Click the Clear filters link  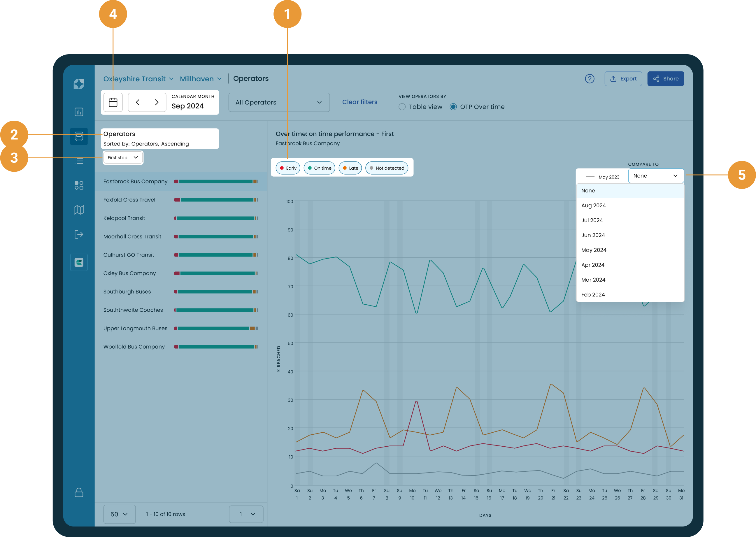(x=359, y=102)
